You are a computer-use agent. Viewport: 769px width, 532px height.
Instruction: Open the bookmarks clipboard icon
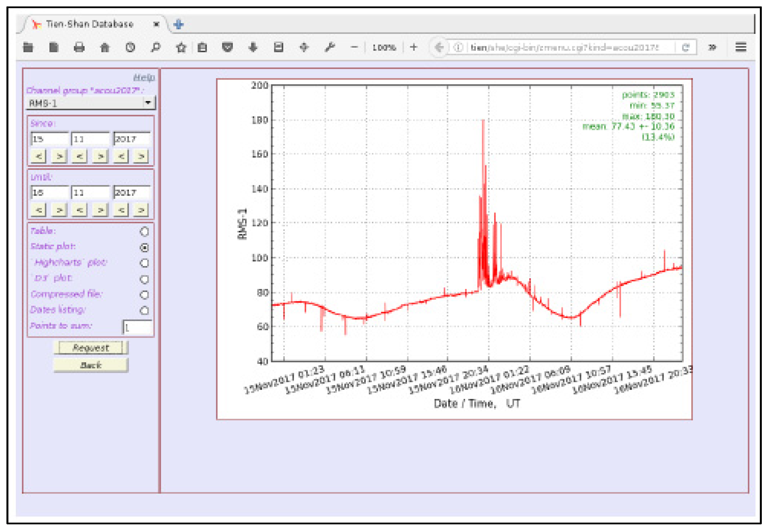202,47
